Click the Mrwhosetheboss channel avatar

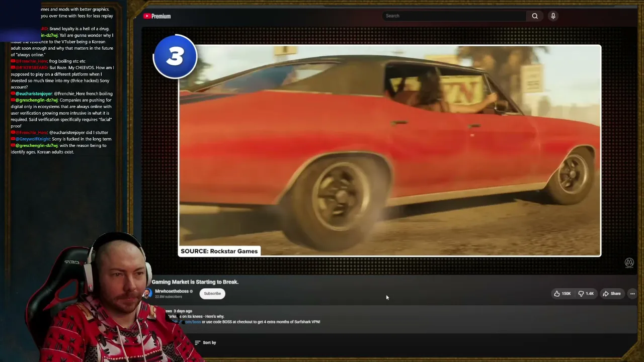tap(147, 294)
